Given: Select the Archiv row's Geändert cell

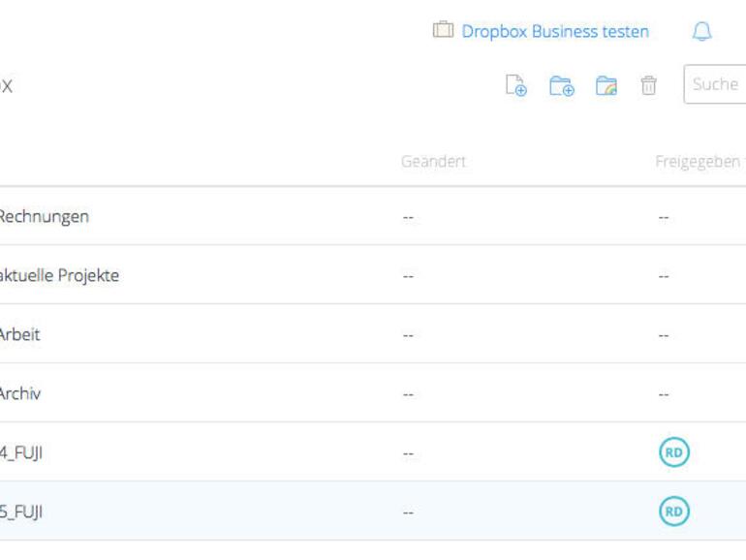Looking at the screenshot, I should pos(408,394).
